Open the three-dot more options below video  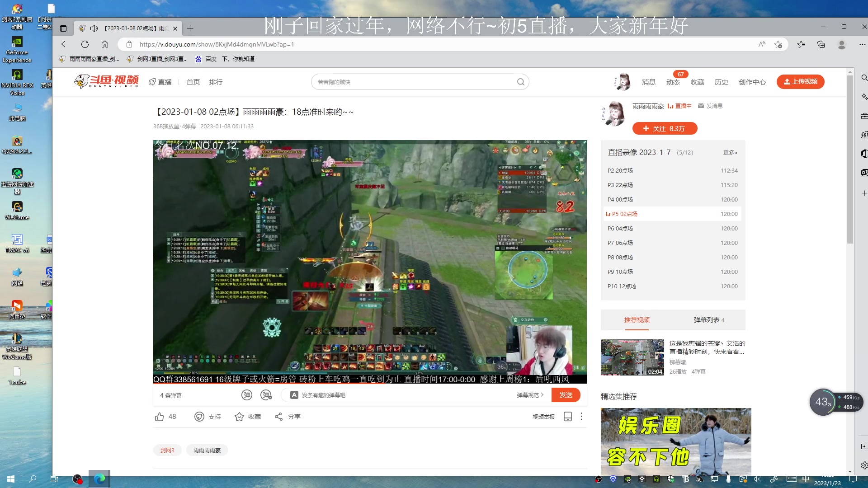[x=581, y=417]
